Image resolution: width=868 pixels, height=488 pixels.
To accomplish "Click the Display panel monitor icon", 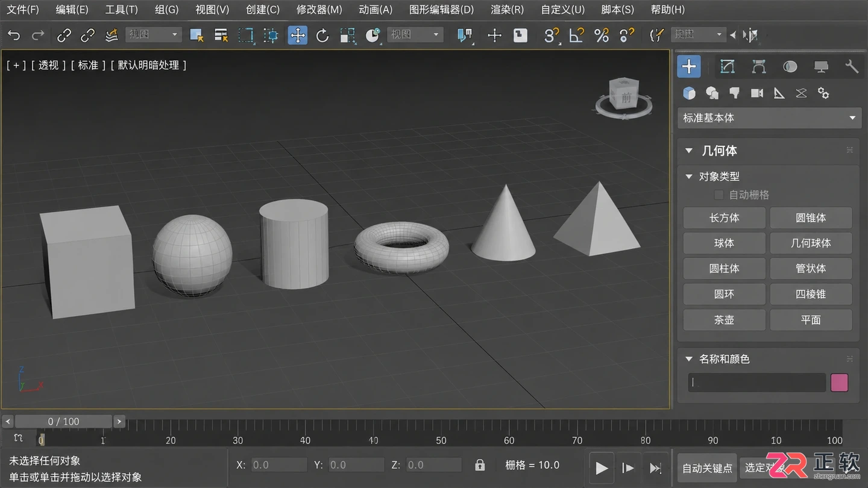I will click(821, 66).
